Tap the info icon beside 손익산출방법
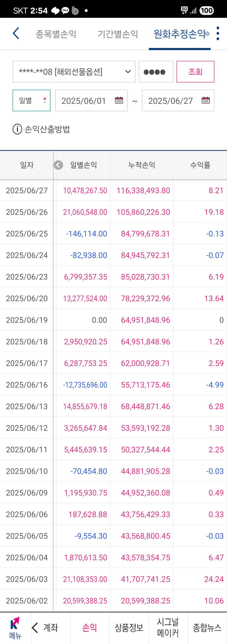 tap(17, 129)
